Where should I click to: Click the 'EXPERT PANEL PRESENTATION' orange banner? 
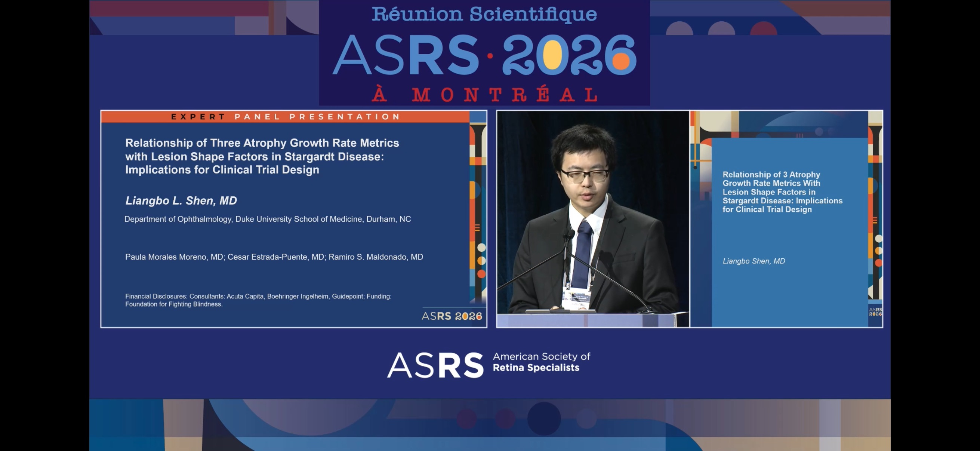[x=285, y=116]
